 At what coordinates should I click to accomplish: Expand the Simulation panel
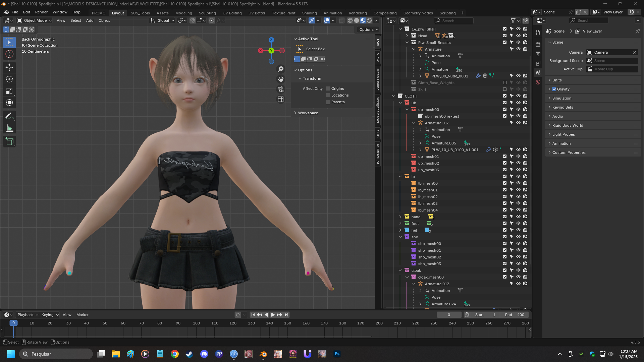click(x=562, y=98)
